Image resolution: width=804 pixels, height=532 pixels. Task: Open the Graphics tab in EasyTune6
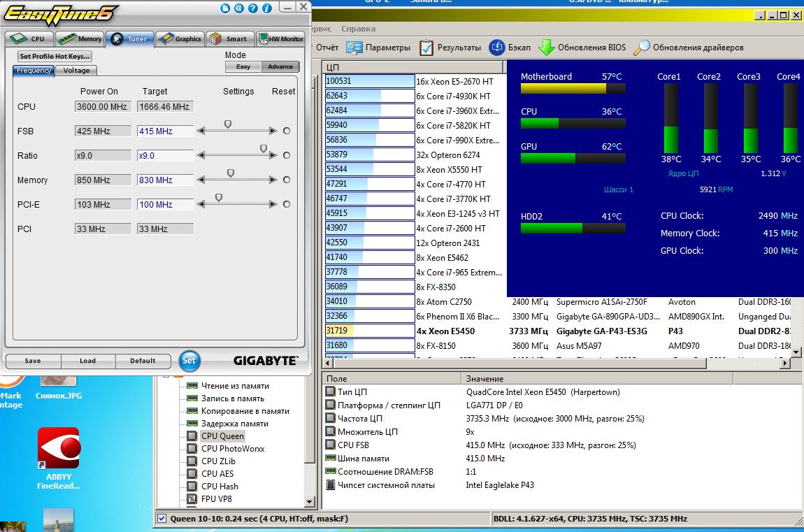[x=180, y=38]
